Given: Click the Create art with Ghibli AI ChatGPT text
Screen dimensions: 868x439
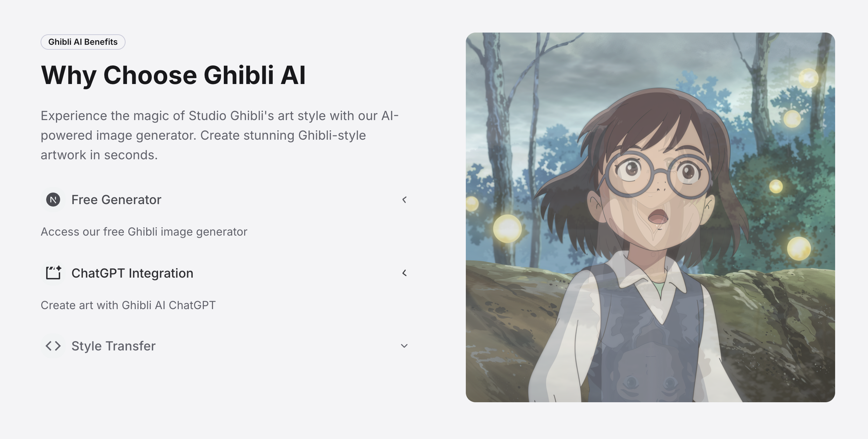Looking at the screenshot, I should tap(128, 305).
